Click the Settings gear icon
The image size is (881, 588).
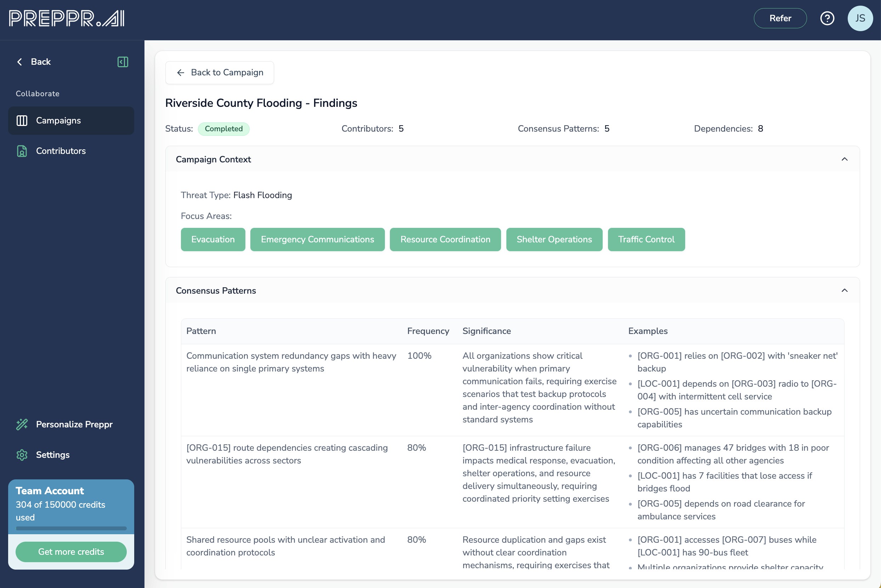coord(22,455)
